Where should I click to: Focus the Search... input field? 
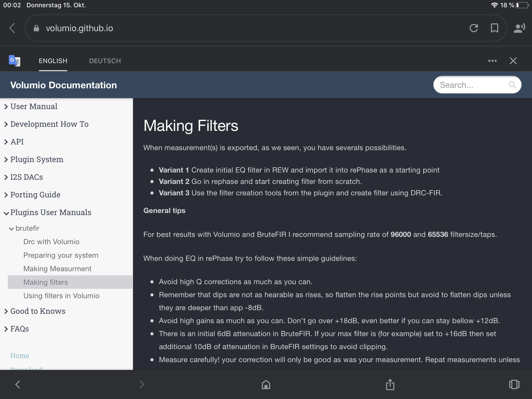[477, 85]
